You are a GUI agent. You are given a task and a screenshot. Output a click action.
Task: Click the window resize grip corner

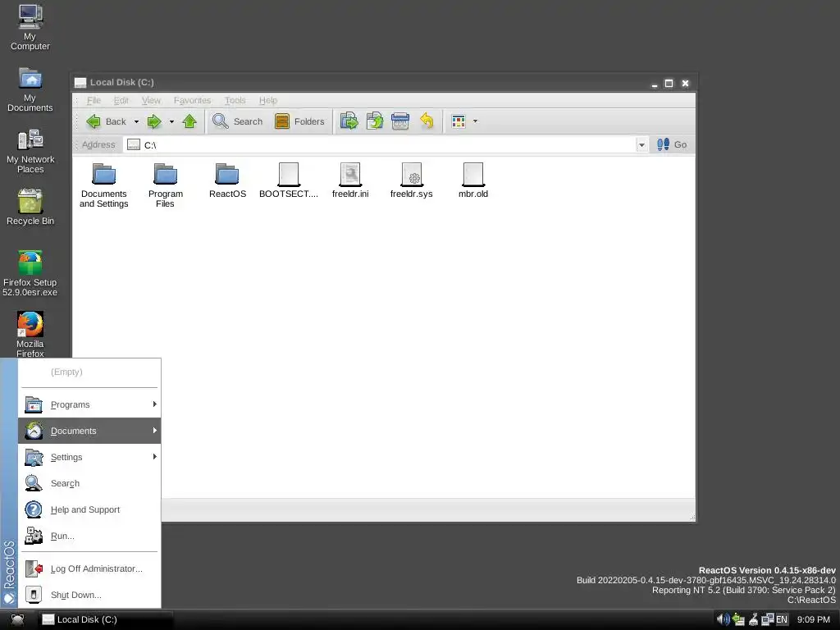(x=692, y=518)
